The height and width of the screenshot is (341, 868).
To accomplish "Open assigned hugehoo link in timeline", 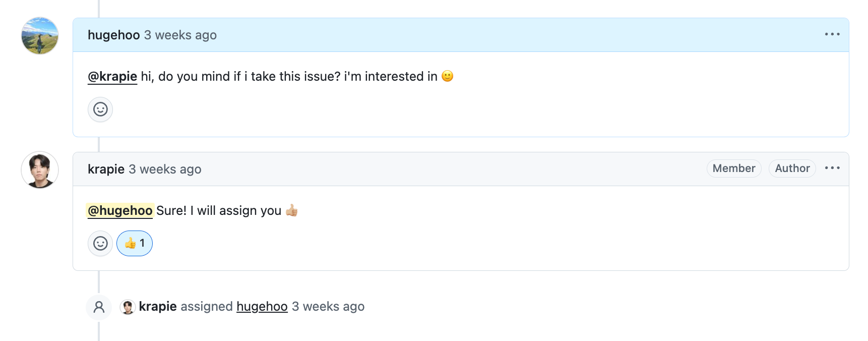I will [x=262, y=307].
